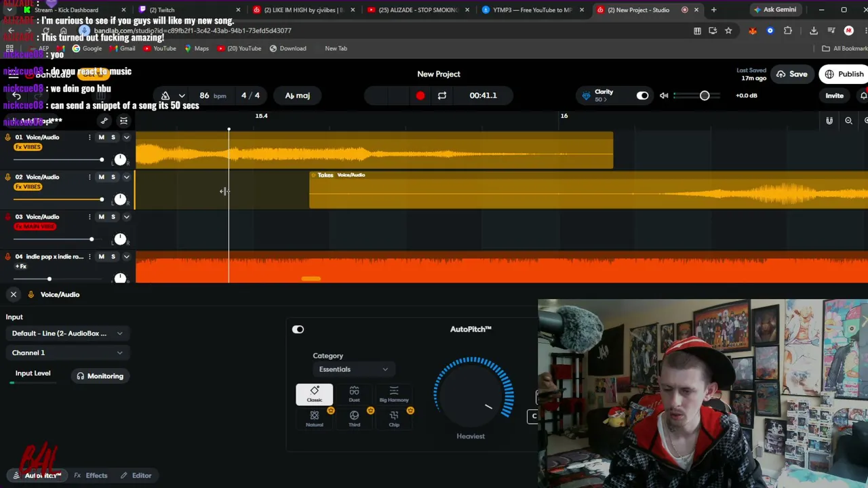Click the red record button
The image size is (868, 488).
click(x=420, y=96)
